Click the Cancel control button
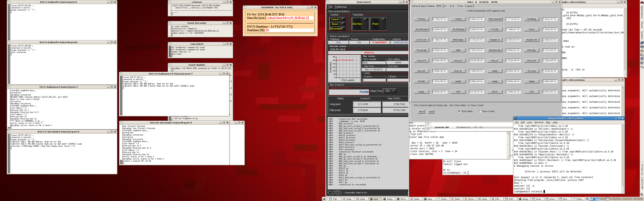This screenshot has width=644, height=201. point(337,19)
